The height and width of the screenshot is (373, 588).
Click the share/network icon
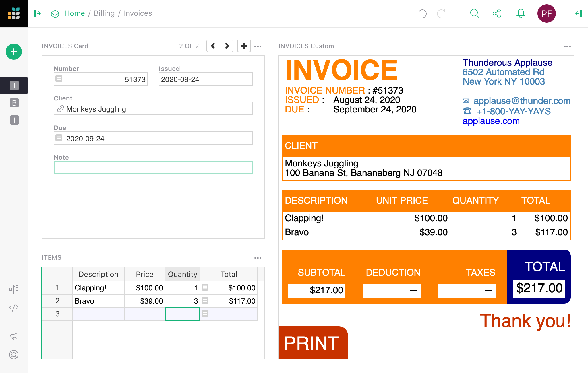coord(497,13)
